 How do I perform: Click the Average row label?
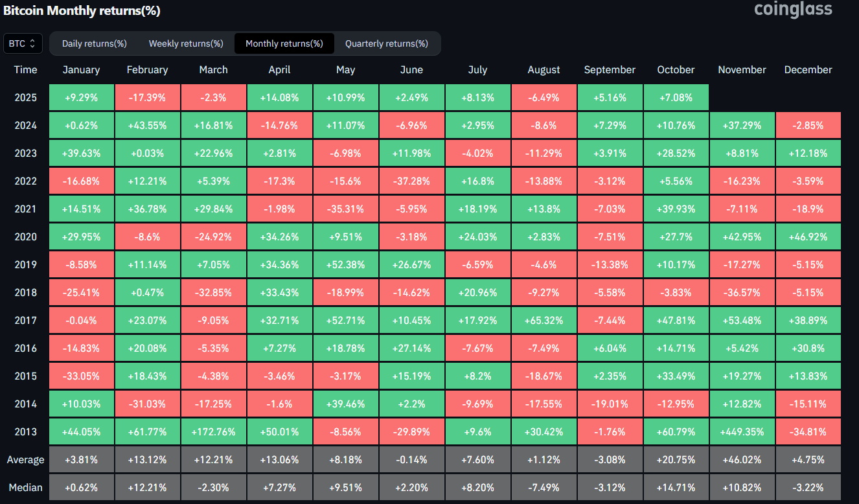click(26, 460)
